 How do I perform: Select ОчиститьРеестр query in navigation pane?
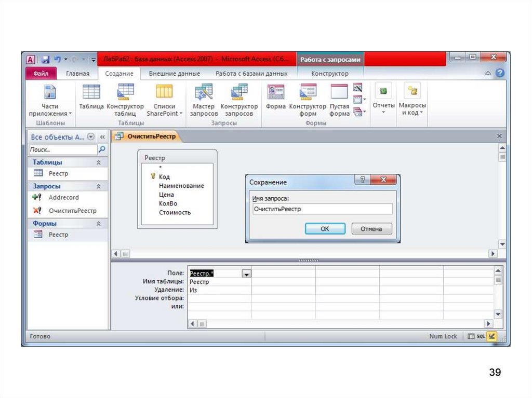68,211
